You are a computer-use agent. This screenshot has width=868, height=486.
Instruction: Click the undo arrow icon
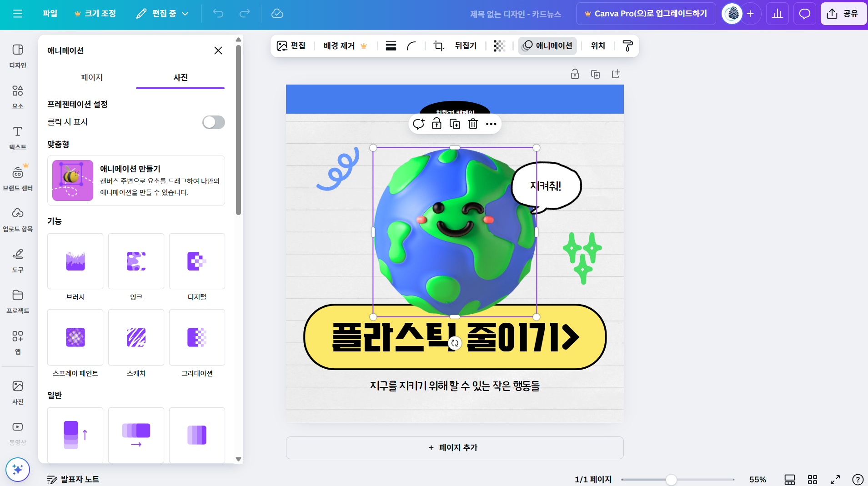[218, 14]
